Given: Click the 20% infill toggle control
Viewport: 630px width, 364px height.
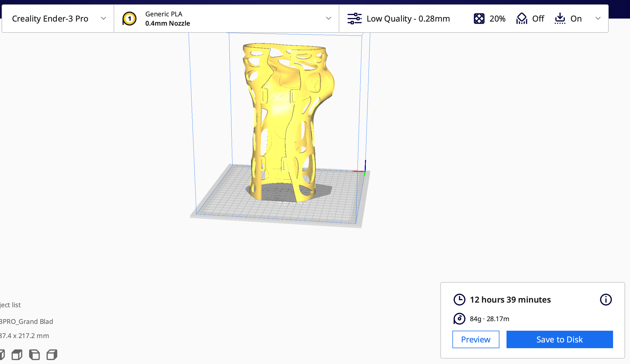Looking at the screenshot, I should pyautogui.click(x=497, y=19).
